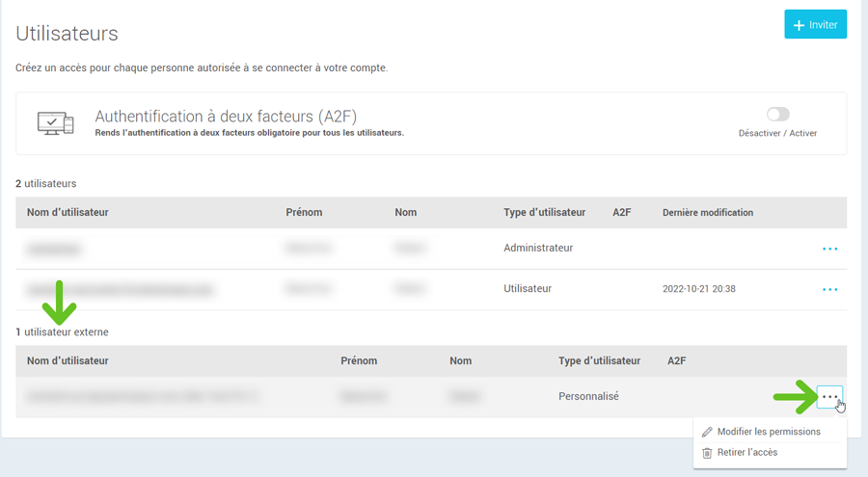Image resolution: width=868 pixels, height=477 pixels.
Task: Click the two-factor authentication devices icon
Action: pyautogui.click(x=55, y=123)
